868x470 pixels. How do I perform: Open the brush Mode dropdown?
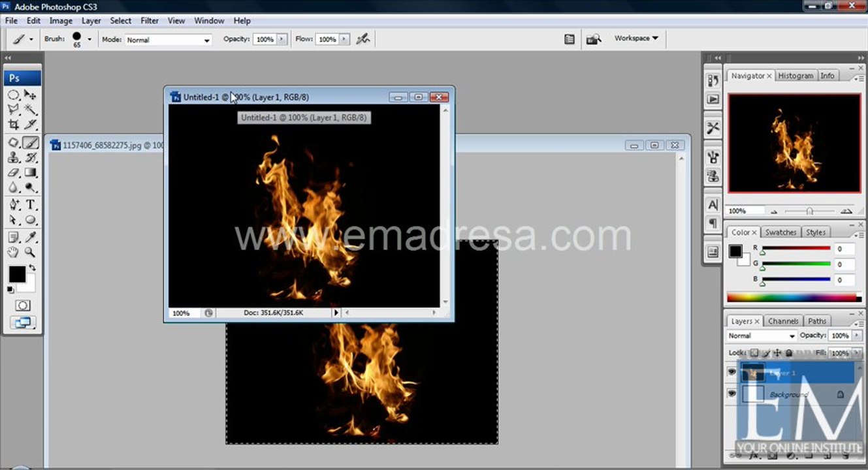pos(169,40)
